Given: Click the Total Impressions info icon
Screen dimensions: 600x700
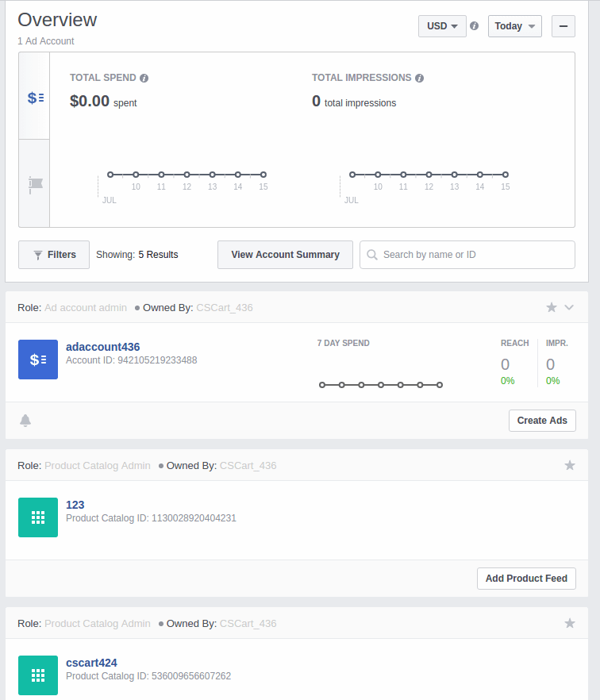Looking at the screenshot, I should click(x=420, y=78).
